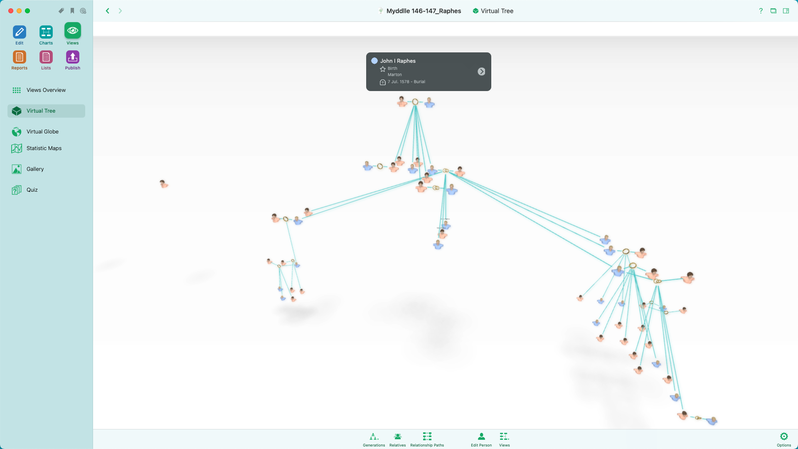This screenshot has height=449, width=798.
Task: Click the name John I Raphes in tooltip
Action: click(x=398, y=61)
